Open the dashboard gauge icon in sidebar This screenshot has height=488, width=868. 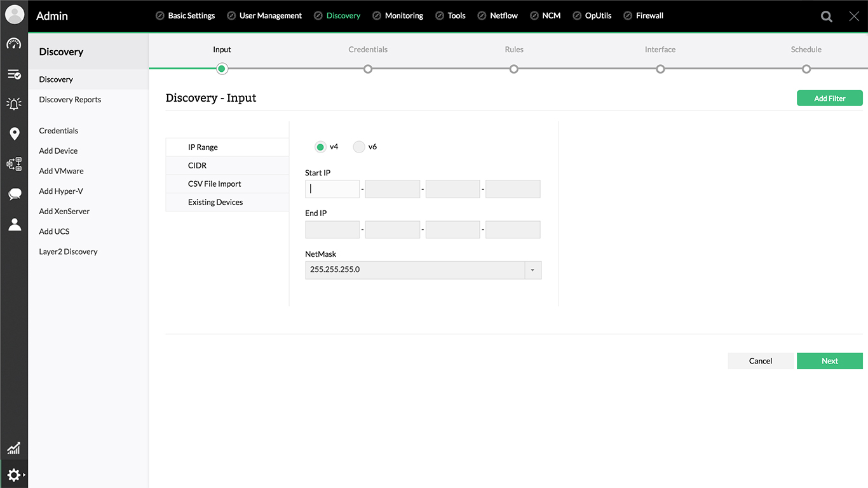click(14, 44)
